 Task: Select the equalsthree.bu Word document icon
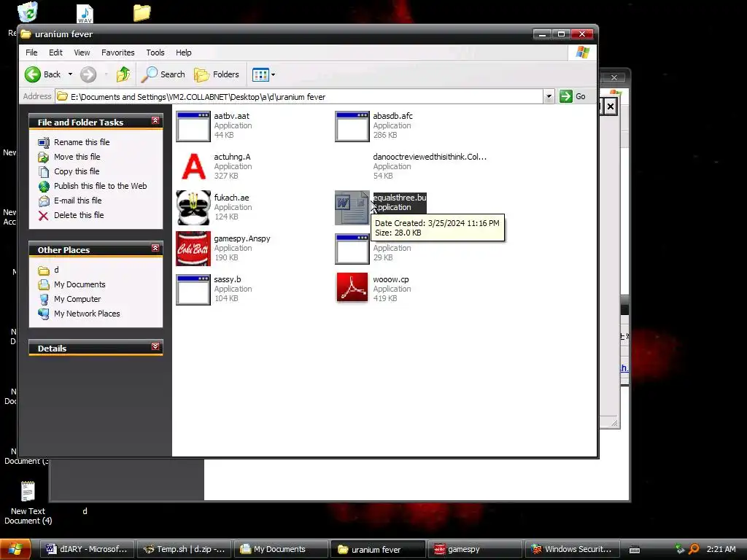pyautogui.click(x=352, y=208)
